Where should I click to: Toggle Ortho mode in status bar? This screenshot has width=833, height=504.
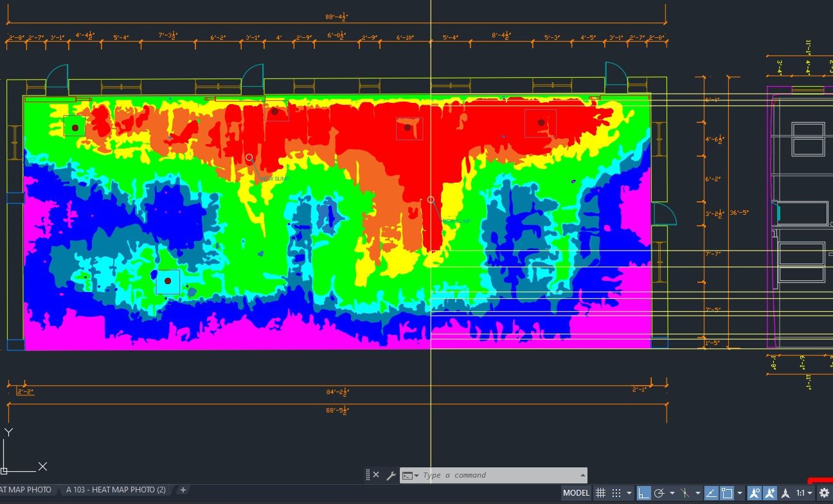point(643,493)
